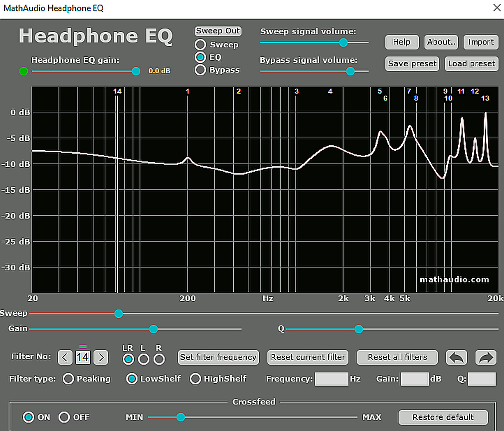The height and width of the screenshot is (431, 504).
Task: Click the Q slider handle
Action: pyautogui.click(x=359, y=329)
